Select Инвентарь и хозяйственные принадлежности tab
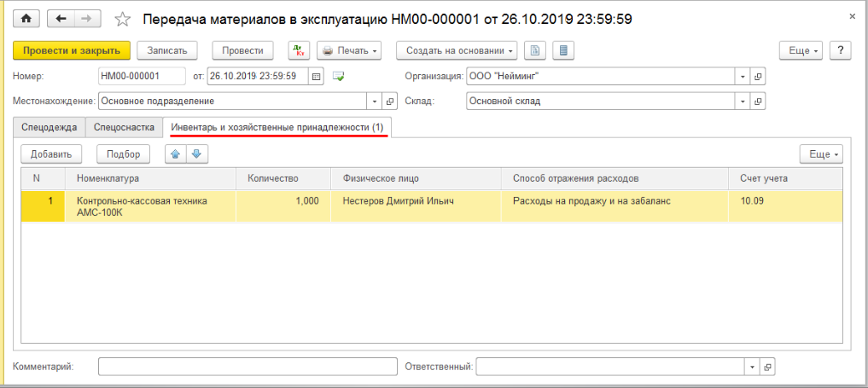Image resolution: width=868 pixels, height=388 pixels. 277,127
